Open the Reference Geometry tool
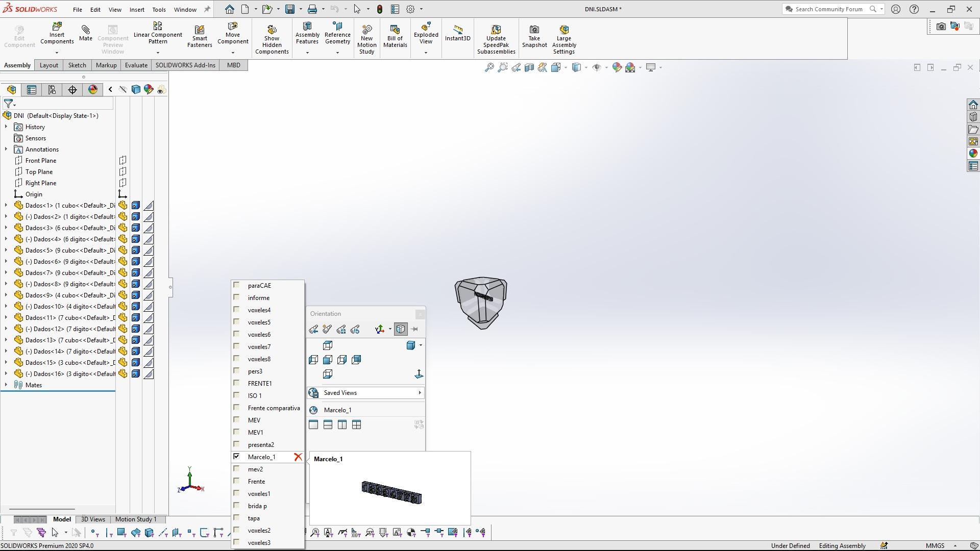Screen dimensions: 980x551 pos(337,33)
